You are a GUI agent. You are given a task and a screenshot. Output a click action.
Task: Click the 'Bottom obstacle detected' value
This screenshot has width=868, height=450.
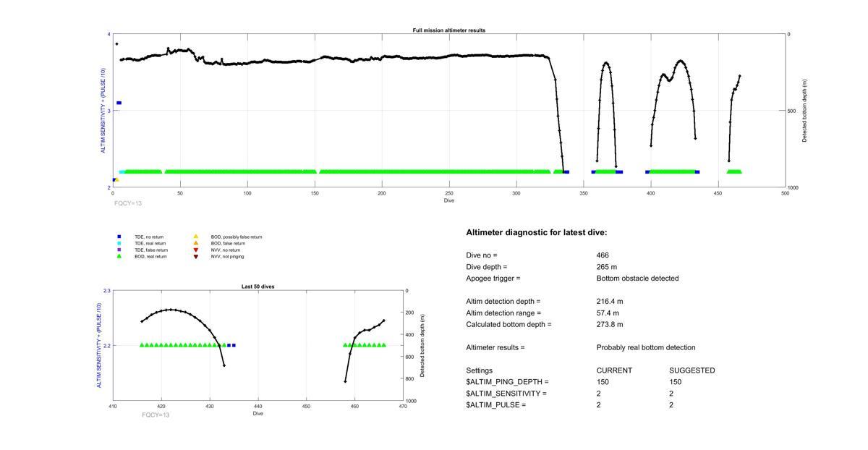point(637,279)
